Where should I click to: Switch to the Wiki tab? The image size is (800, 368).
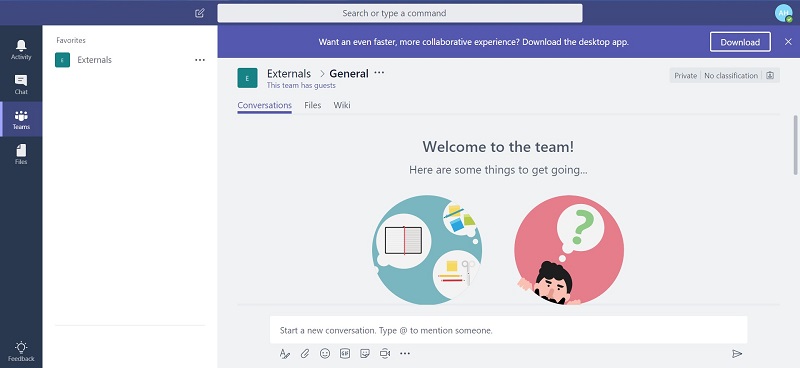(x=342, y=105)
